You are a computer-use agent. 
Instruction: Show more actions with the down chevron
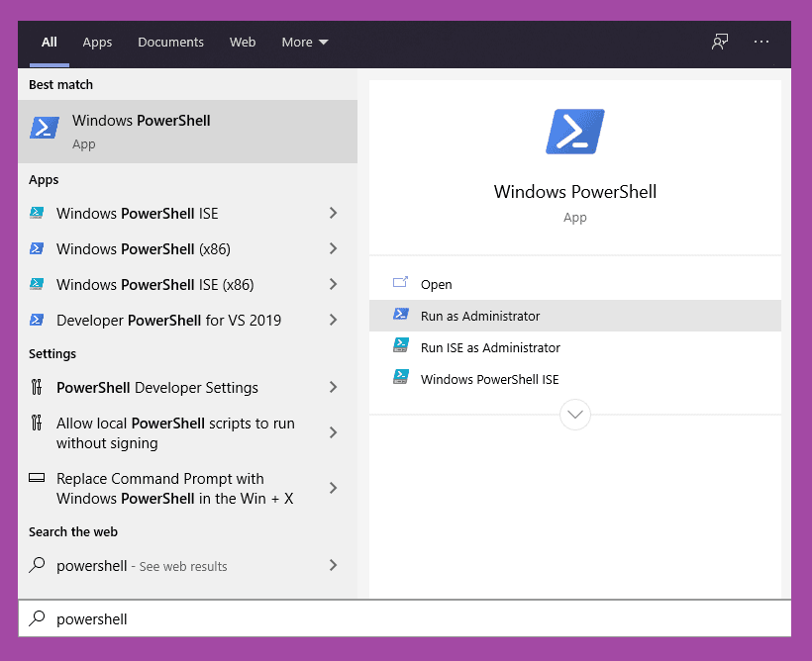point(574,415)
